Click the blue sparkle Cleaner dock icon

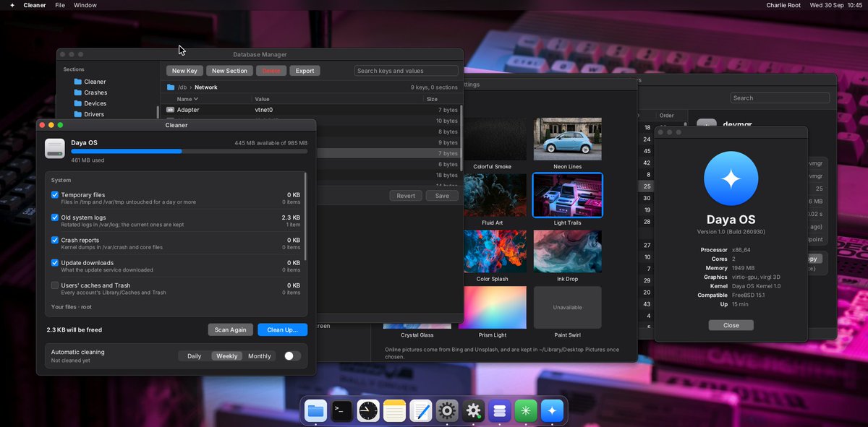click(x=552, y=410)
